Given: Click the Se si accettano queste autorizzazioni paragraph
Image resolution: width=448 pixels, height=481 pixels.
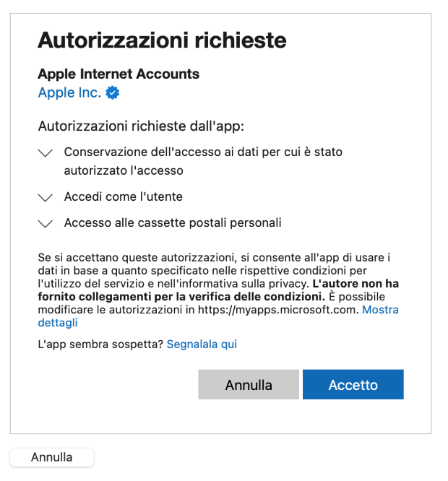Looking at the screenshot, I should click(218, 290).
